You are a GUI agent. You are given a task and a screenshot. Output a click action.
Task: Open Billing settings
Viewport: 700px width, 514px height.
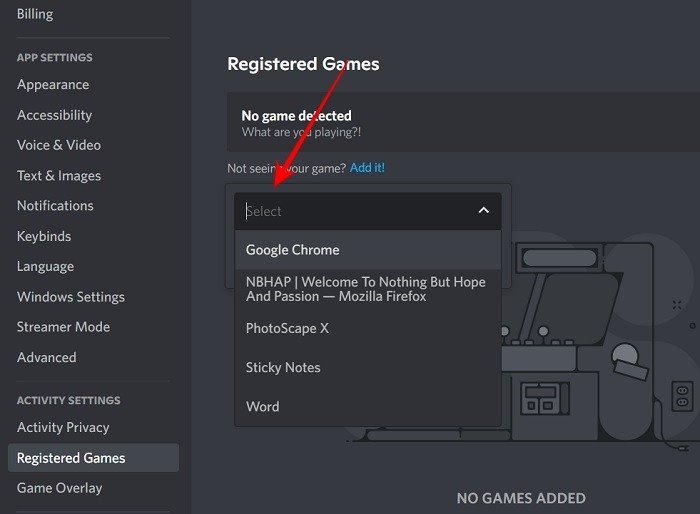coord(35,14)
